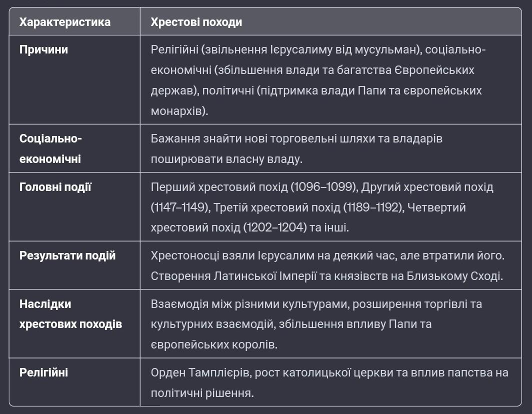Click the sentence beginning "Бажання знайти нові торговельні"
Viewport: 532px width, 414px height.
click(296, 138)
